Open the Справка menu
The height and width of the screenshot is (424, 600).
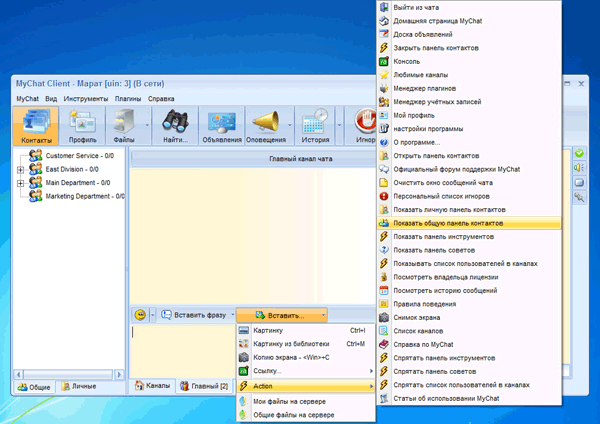pos(161,99)
